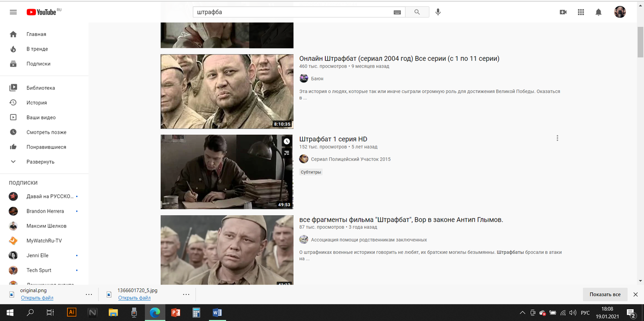Image resolution: width=644 pixels, height=321 pixels.
Task: Click Открыть файл under original.png
Action: pyautogui.click(x=37, y=298)
